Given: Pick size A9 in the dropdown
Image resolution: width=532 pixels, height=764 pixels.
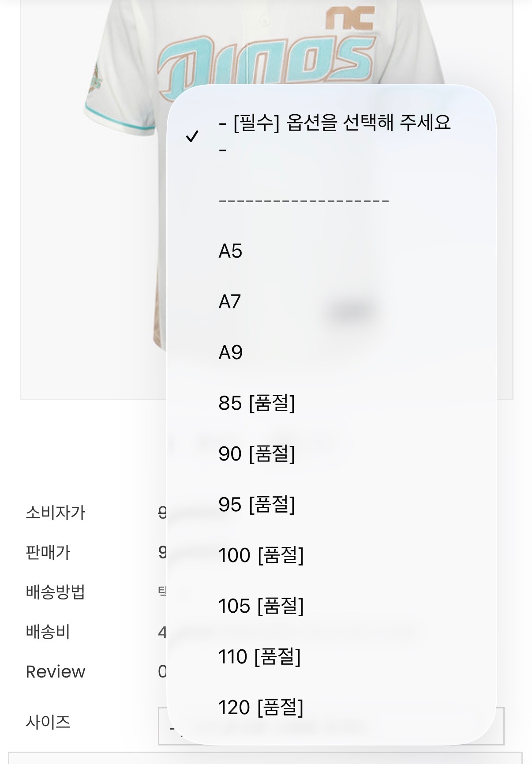Looking at the screenshot, I should (x=230, y=352).
